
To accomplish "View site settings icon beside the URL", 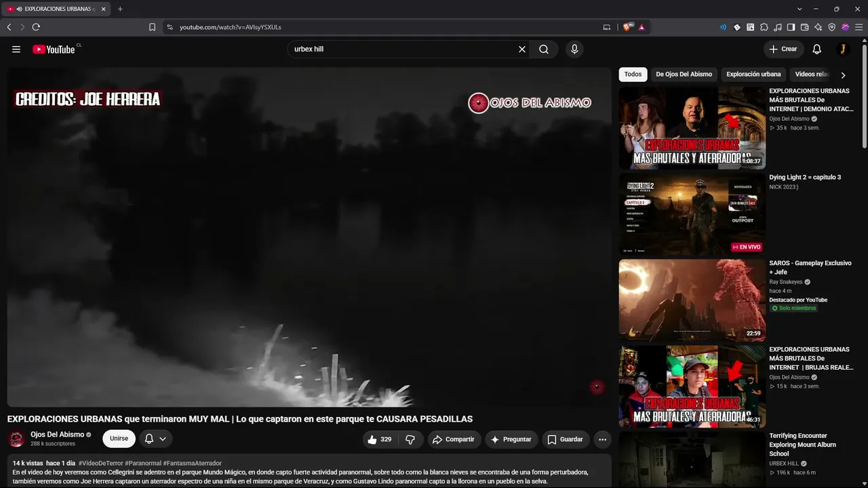I will point(170,27).
